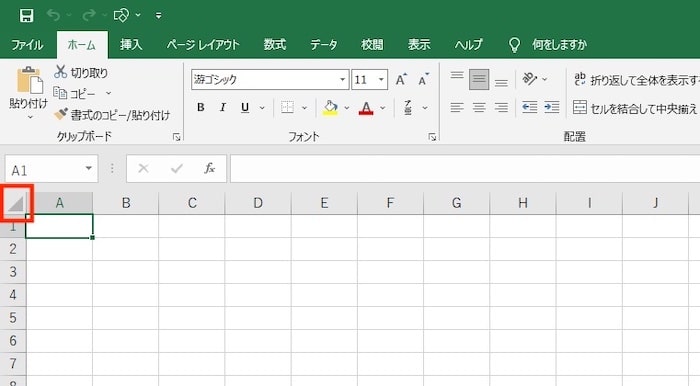This screenshot has width=700, height=386.
Task: Open the 游ゴシック font name dropdown
Action: pyautogui.click(x=342, y=80)
